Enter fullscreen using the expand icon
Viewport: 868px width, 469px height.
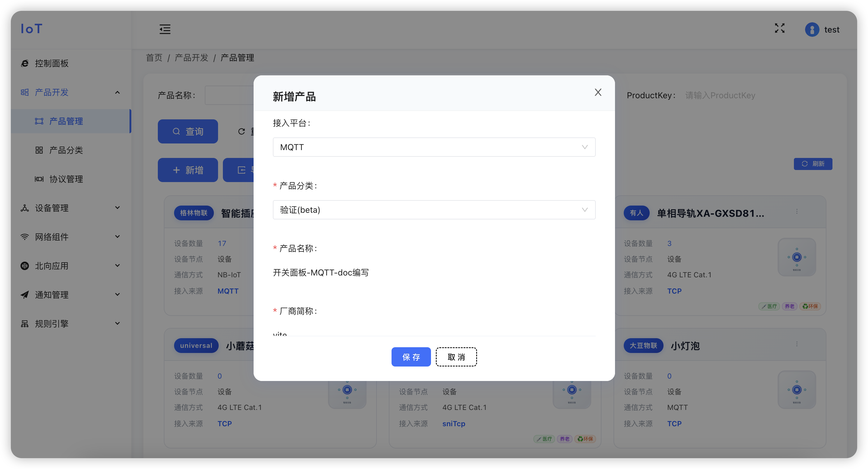pos(779,29)
